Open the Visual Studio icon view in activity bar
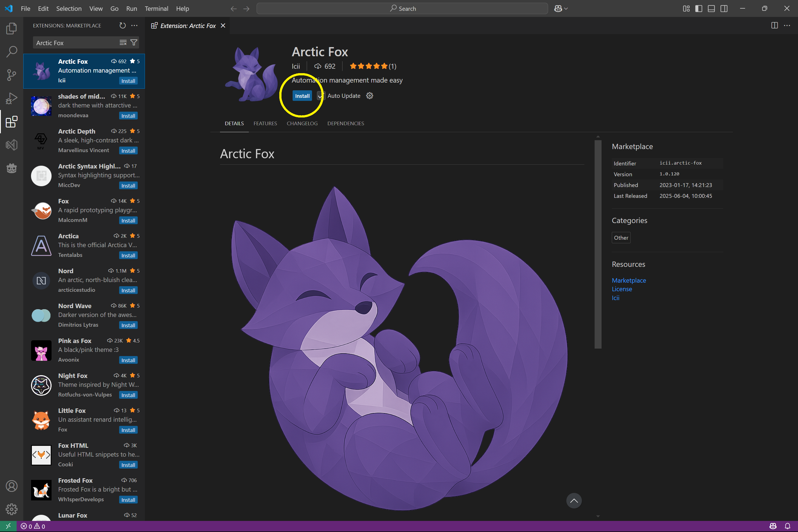 (x=12, y=145)
